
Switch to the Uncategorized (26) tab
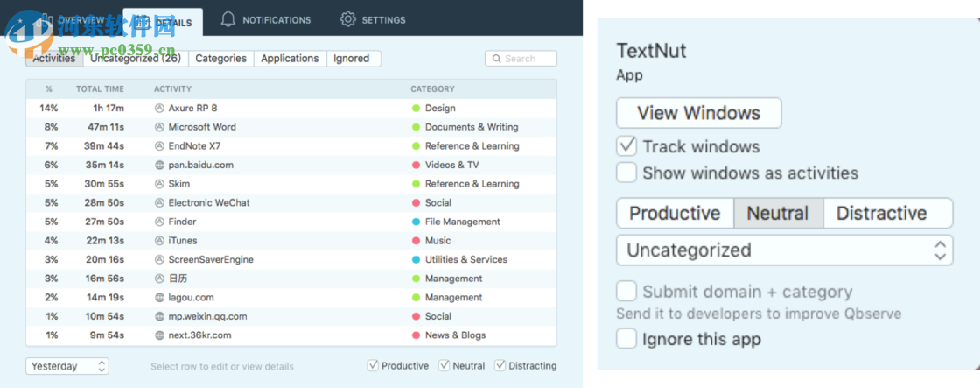pos(136,59)
